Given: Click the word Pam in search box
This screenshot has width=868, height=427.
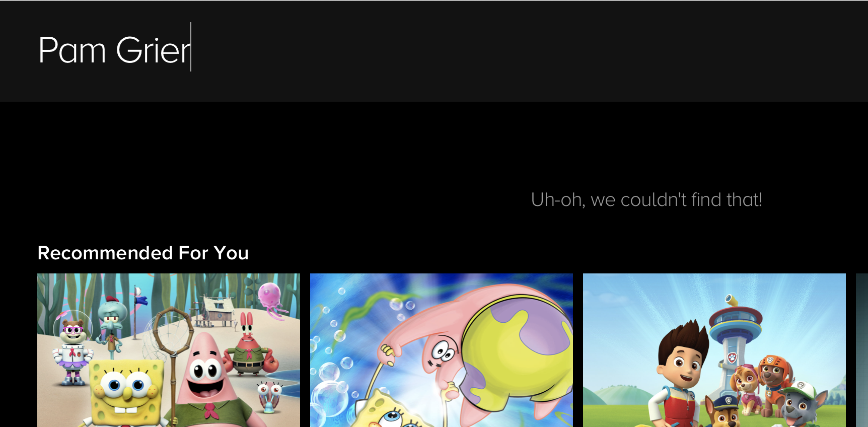Looking at the screenshot, I should 72,51.
